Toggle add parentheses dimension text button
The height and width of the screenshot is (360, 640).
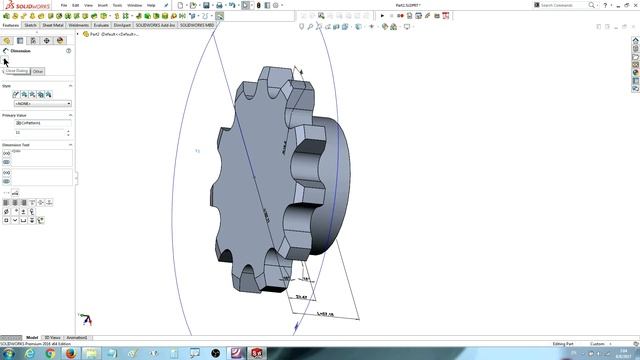(x=7, y=153)
